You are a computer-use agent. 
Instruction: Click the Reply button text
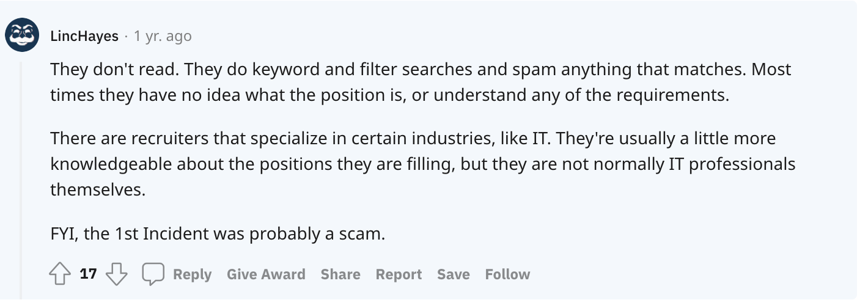click(x=192, y=274)
